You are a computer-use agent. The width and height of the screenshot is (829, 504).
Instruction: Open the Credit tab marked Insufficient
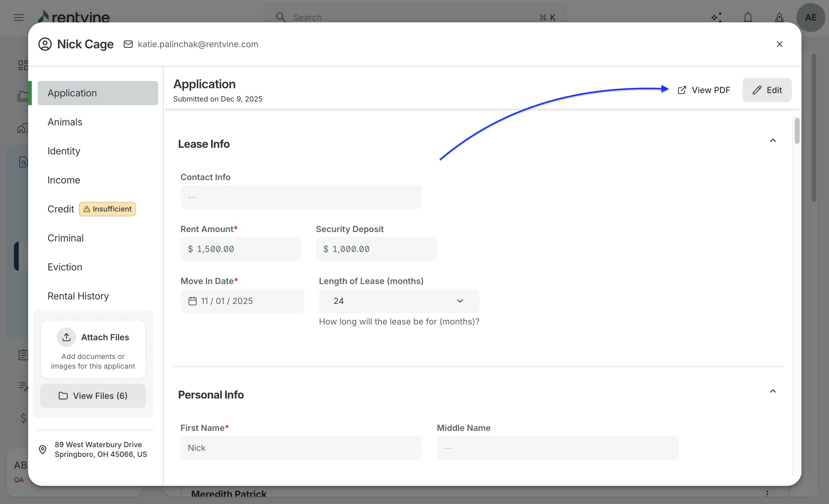pyautogui.click(x=61, y=209)
